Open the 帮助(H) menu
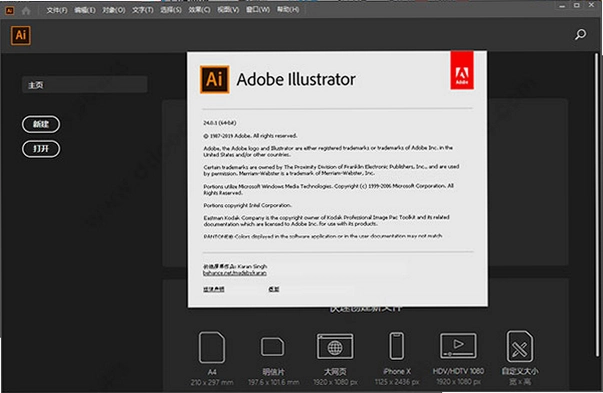Image resolution: width=603 pixels, height=393 pixels. click(x=288, y=10)
